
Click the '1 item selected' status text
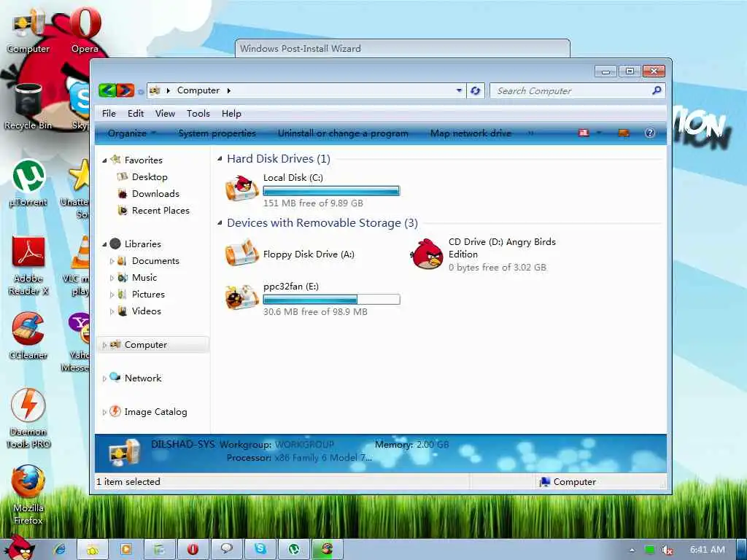128,481
